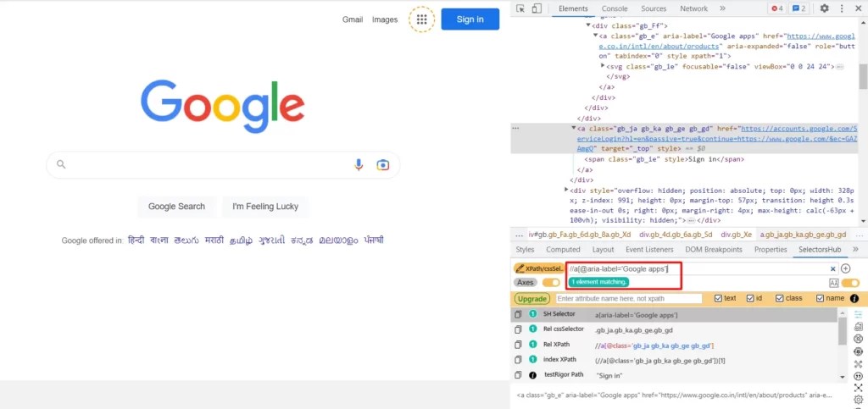Open the DOM Breakpoints tab
The width and height of the screenshot is (868, 409).
tap(714, 250)
